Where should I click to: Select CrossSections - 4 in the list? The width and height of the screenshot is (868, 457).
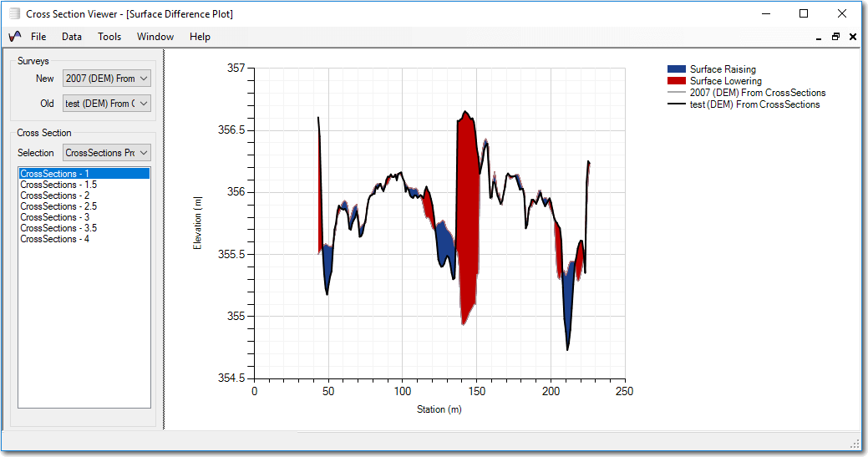tap(54, 239)
